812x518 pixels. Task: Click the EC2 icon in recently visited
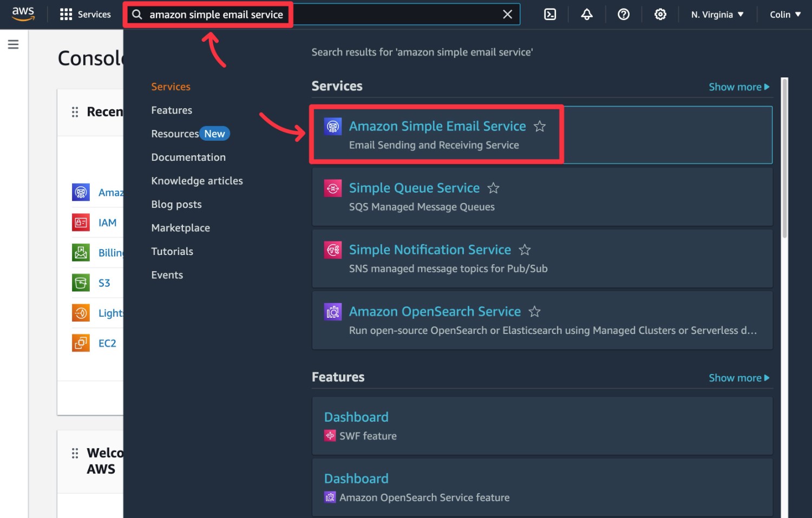point(81,343)
